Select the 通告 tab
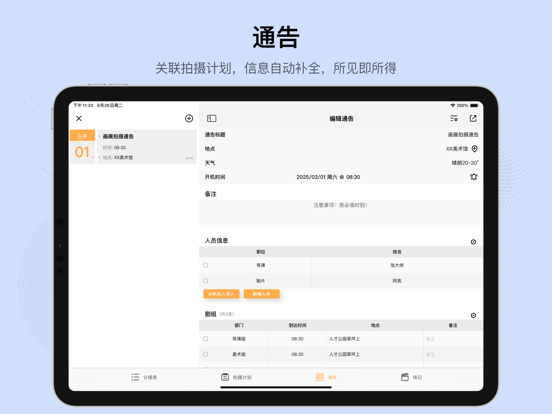 pos(326,377)
